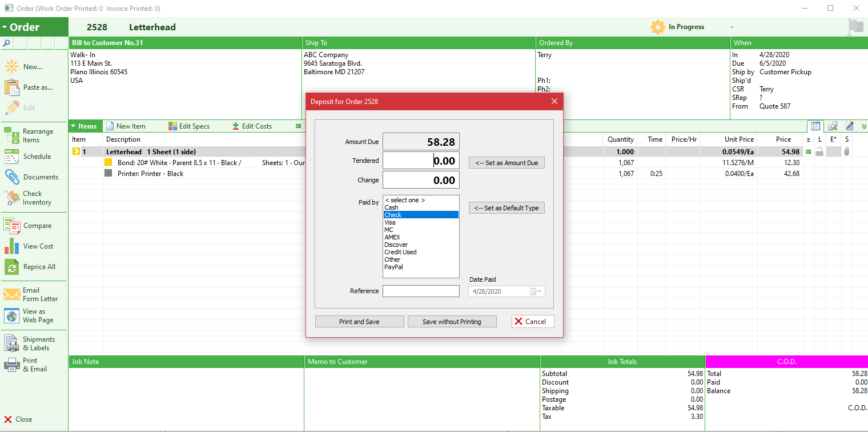This screenshot has width=868, height=432.
Task: Select AMEX in Paid by list
Action: coord(421,237)
